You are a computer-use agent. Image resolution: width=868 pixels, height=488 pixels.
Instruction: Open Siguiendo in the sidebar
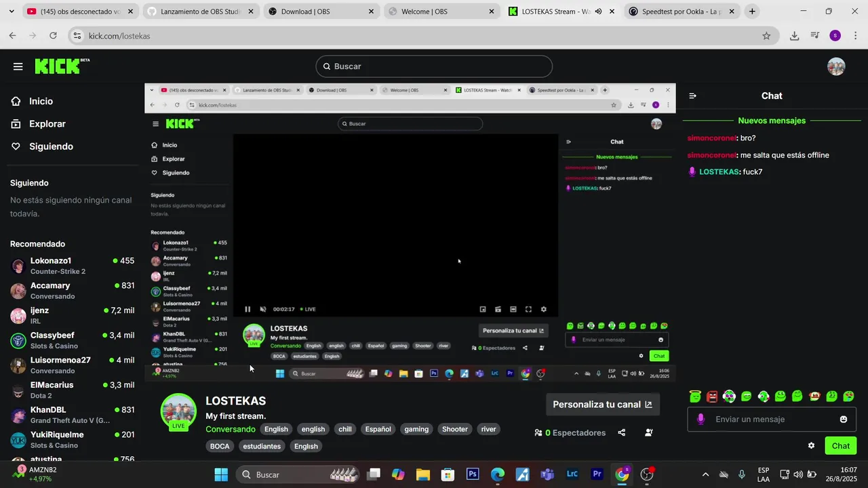click(x=51, y=146)
